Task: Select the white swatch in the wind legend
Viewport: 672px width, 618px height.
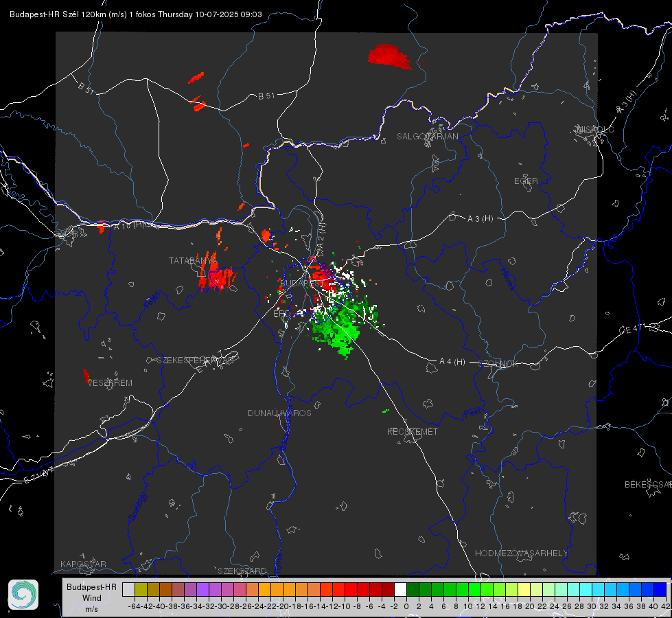Action: tap(400, 589)
